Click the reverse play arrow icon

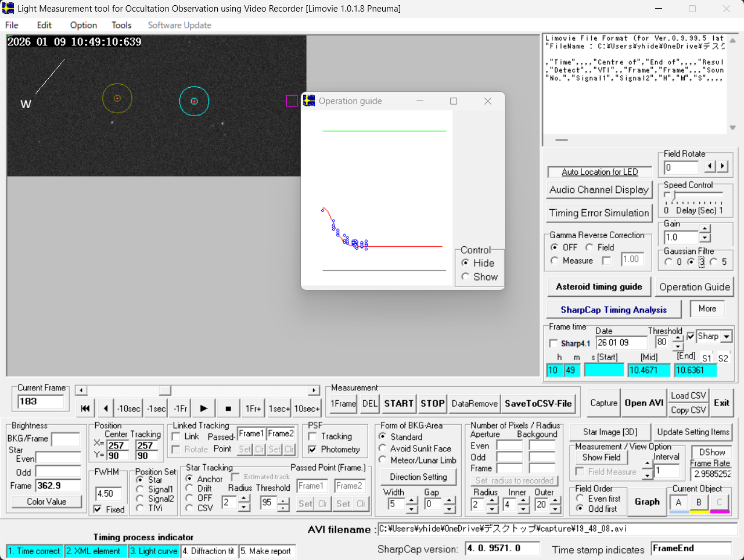(105, 408)
